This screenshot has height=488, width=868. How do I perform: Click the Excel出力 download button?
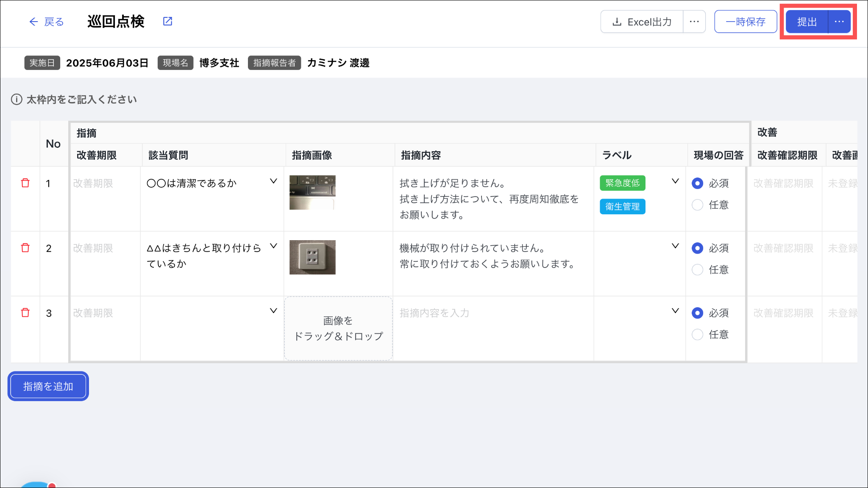click(642, 22)
